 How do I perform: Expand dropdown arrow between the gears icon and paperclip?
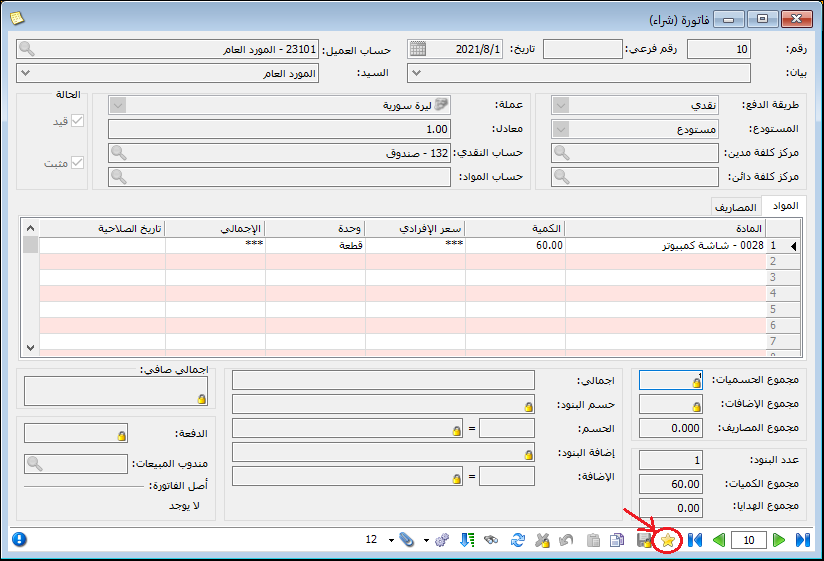coord(426,540)
